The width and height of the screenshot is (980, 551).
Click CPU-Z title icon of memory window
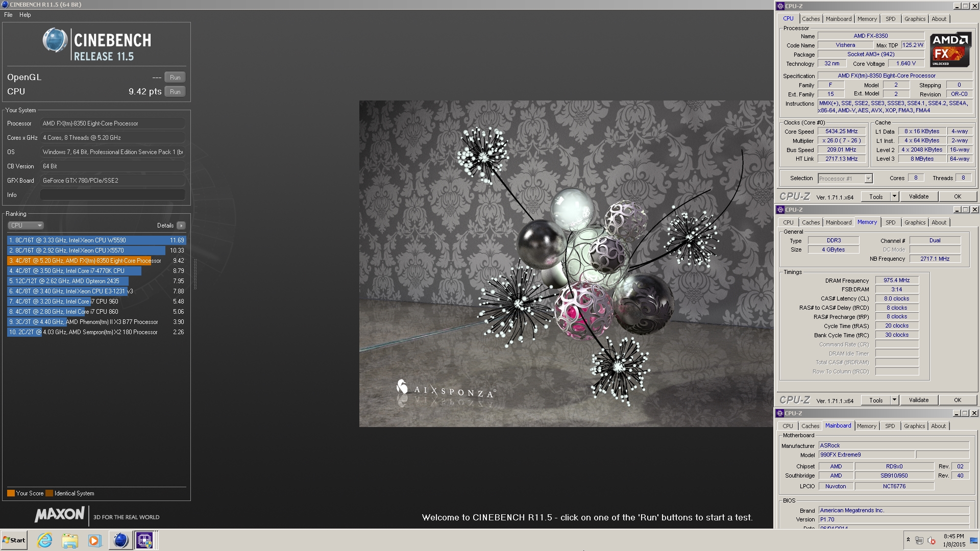pos(780,210)
